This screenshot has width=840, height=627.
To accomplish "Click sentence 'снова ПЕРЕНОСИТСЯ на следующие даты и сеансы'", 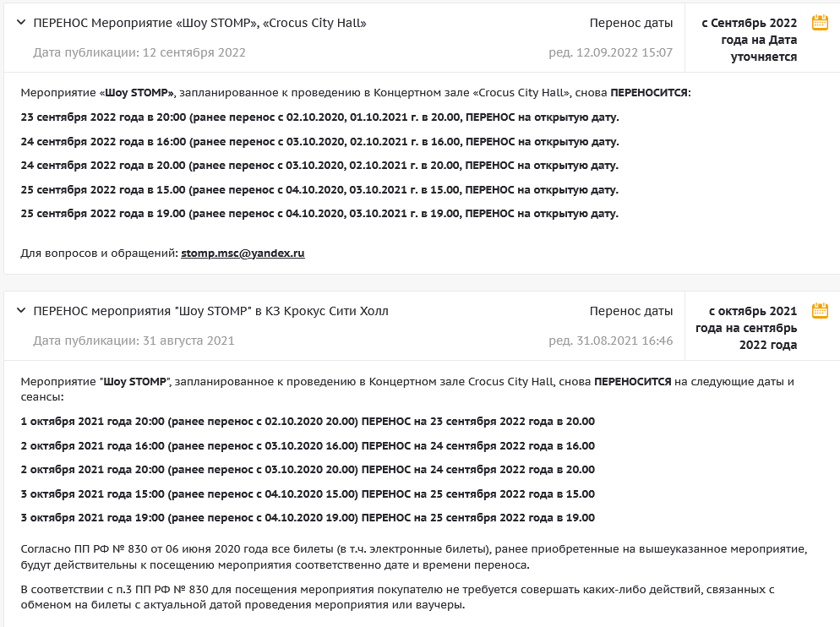I will point(407,389).
